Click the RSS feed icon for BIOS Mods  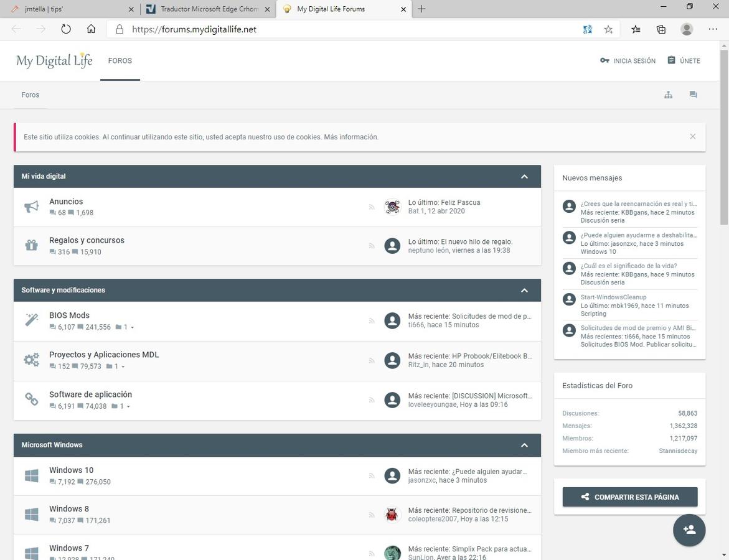pyautogui.click(x=372, y=320)
